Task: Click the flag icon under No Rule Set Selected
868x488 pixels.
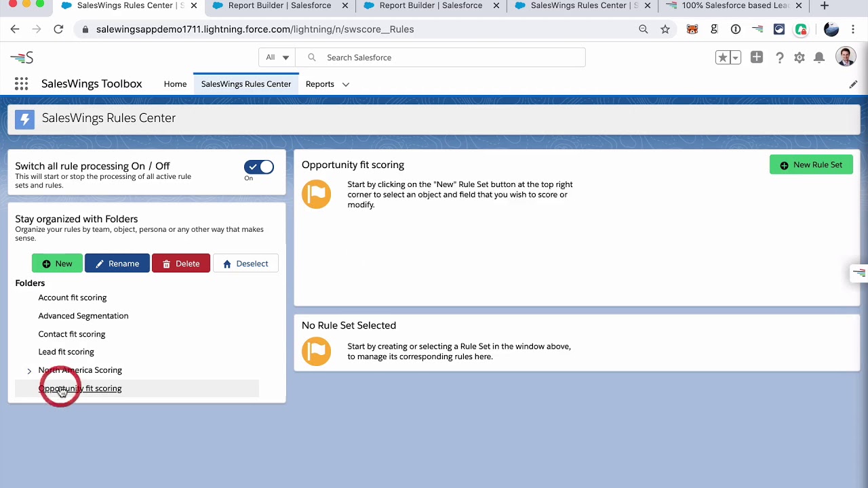Action: pyautogui.click(x=317, y=352)
